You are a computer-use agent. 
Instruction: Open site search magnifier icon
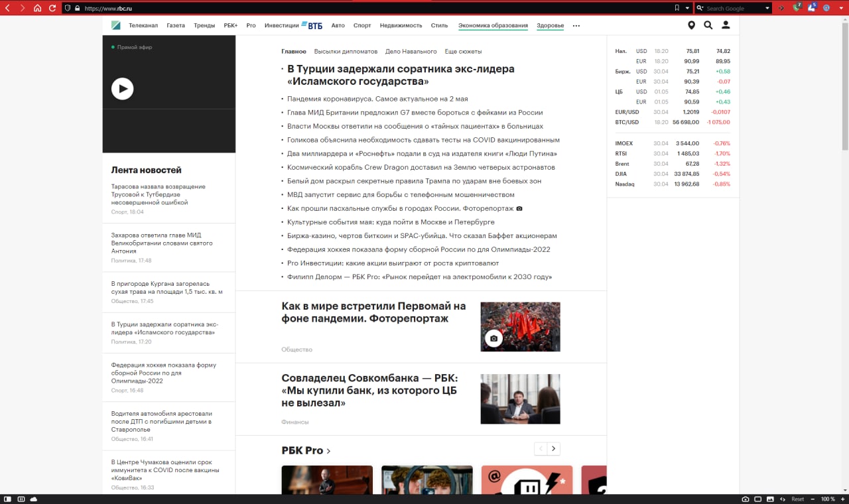[x=708, y=25]
